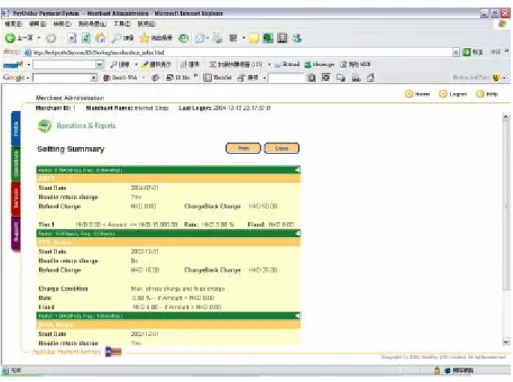The image size is (513, 382).
Task: Open the purple side tab
Action: [16, 234]
